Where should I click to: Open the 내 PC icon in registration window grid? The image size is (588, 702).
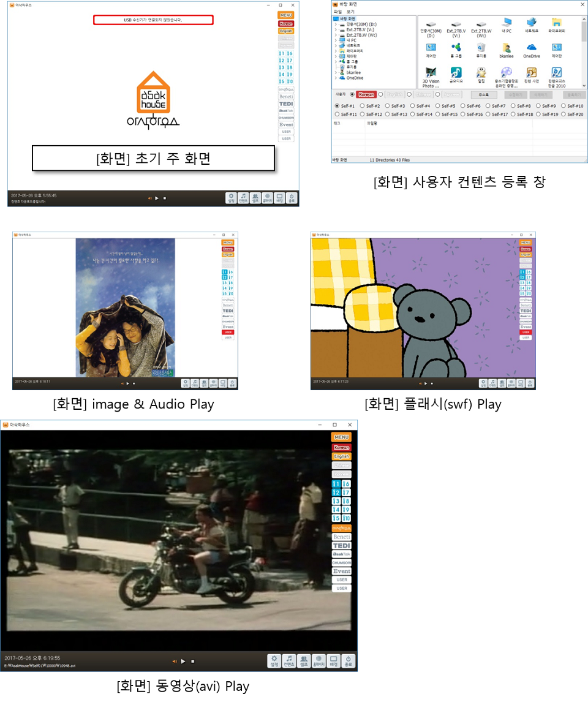point(507,25)
